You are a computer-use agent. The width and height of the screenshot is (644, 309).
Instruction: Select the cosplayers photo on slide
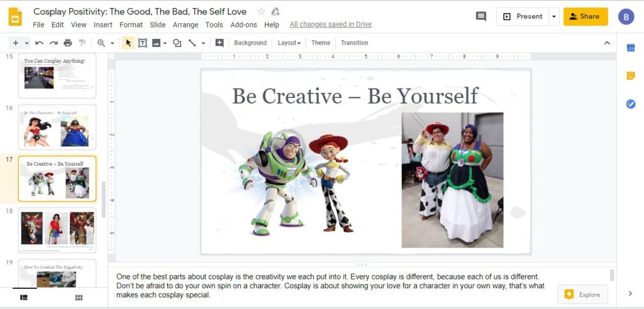click(x=452, y=180)
